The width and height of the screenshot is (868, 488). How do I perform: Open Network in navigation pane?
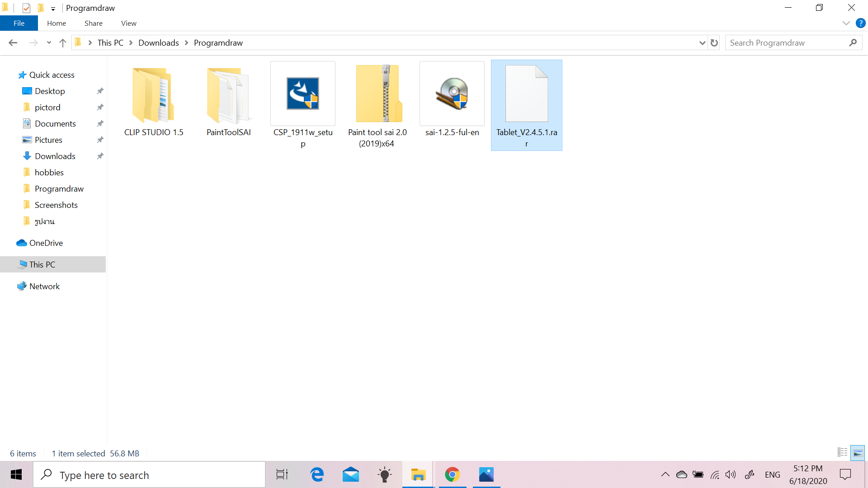(x=44, y=286)
